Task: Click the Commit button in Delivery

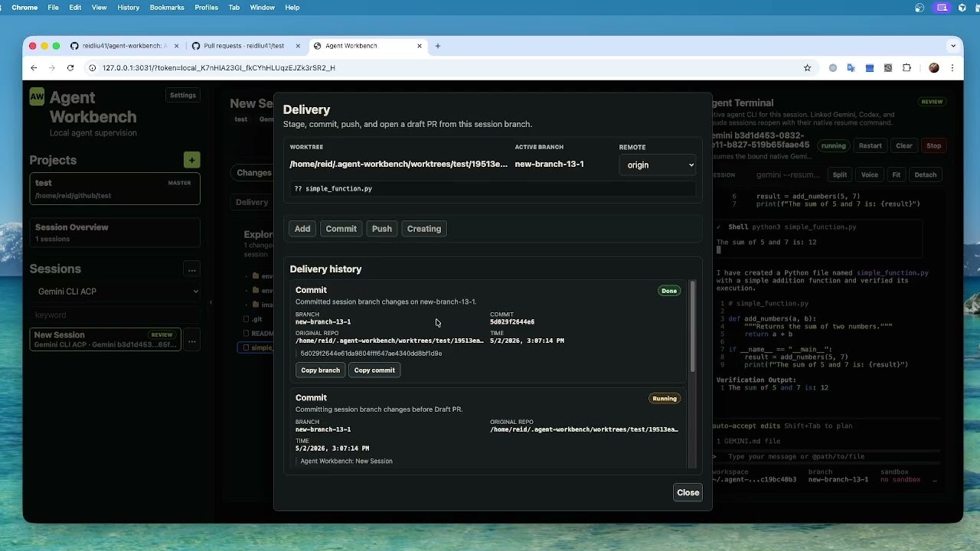Action: 341,229
